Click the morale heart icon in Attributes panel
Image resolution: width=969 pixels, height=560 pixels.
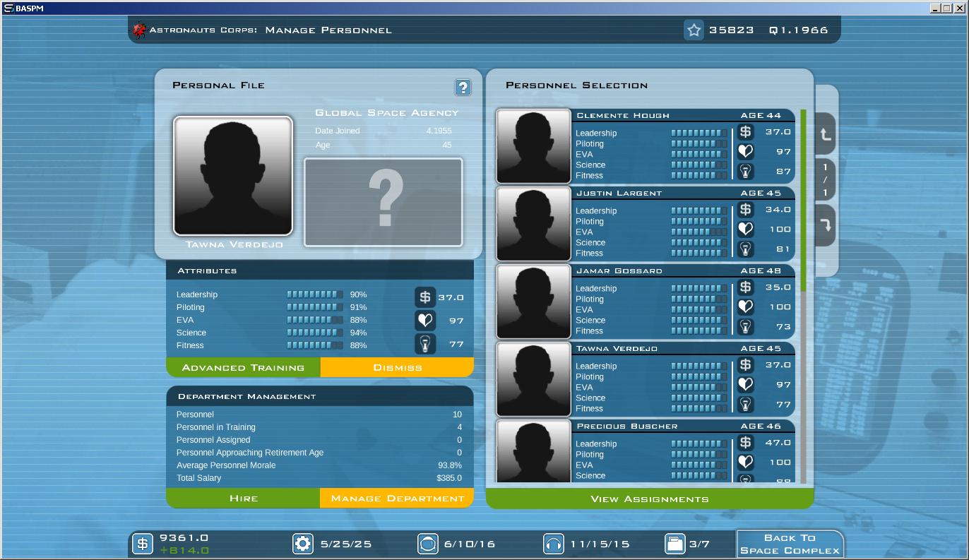point(424,321)
